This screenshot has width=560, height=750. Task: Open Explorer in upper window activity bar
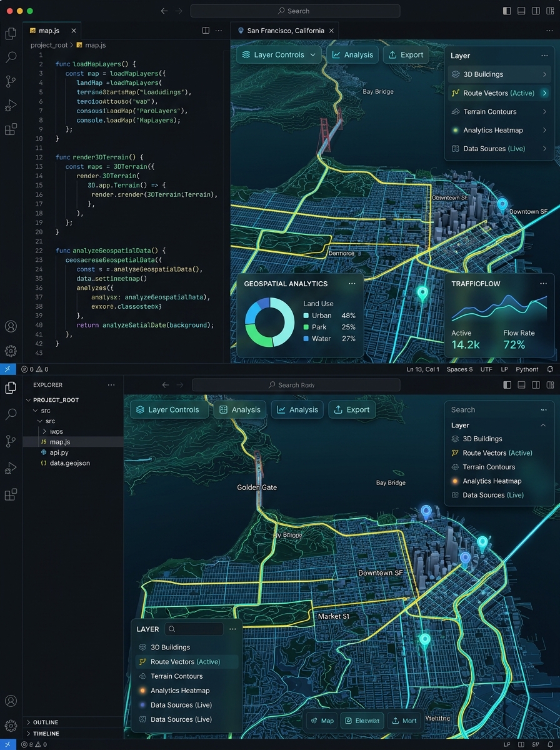[x=11, y=34]
